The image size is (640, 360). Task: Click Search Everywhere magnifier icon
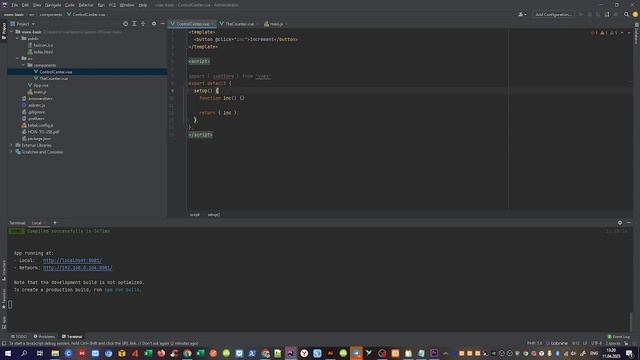coord(626,14)
